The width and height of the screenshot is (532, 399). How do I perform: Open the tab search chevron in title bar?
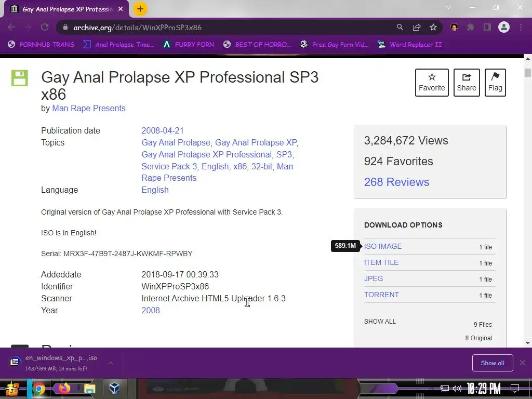(x=448, y=7)
